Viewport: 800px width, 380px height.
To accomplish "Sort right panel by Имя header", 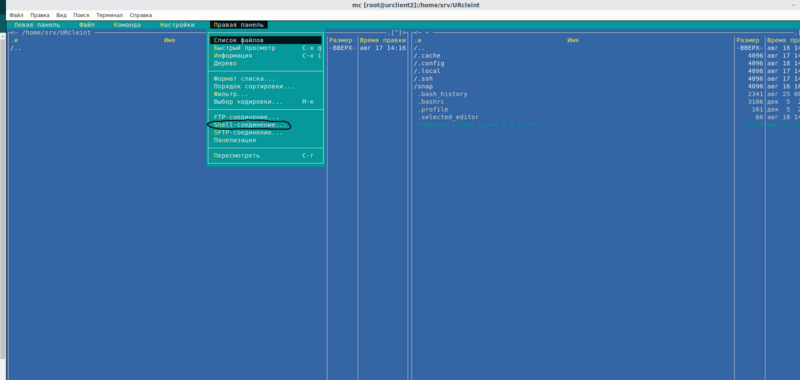I will (573, 40).
